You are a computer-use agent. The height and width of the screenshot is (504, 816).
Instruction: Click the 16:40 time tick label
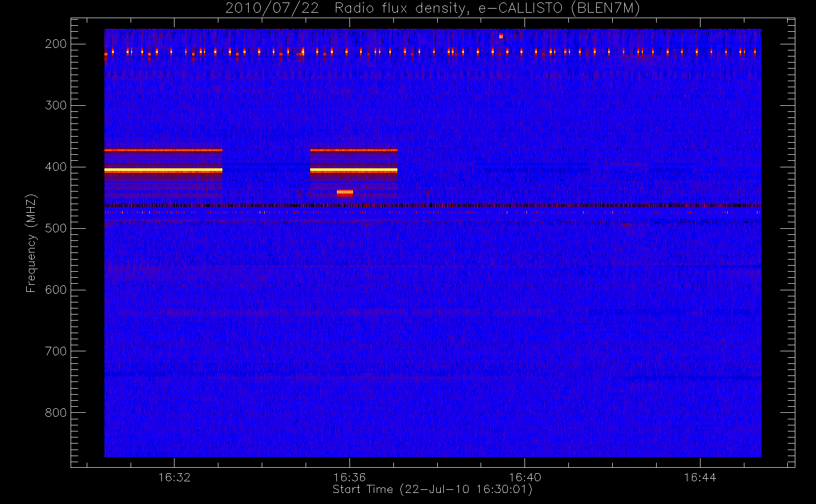pos(525,477)
